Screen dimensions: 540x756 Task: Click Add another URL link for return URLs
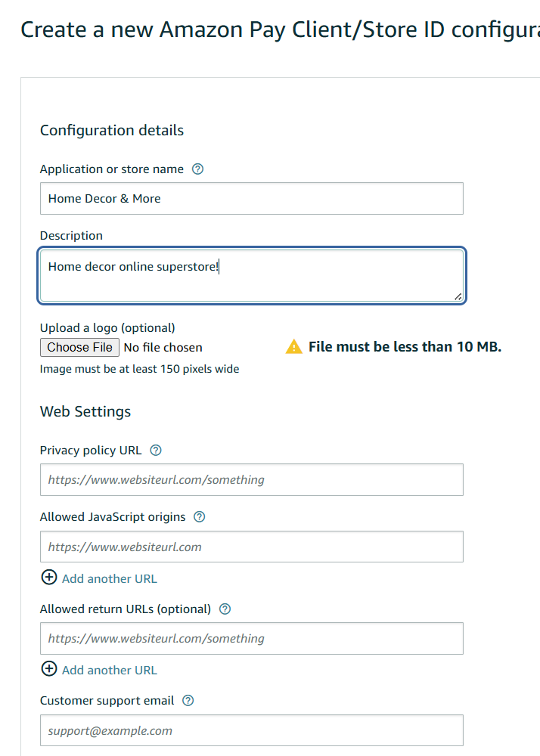click(x=110, y=671)
